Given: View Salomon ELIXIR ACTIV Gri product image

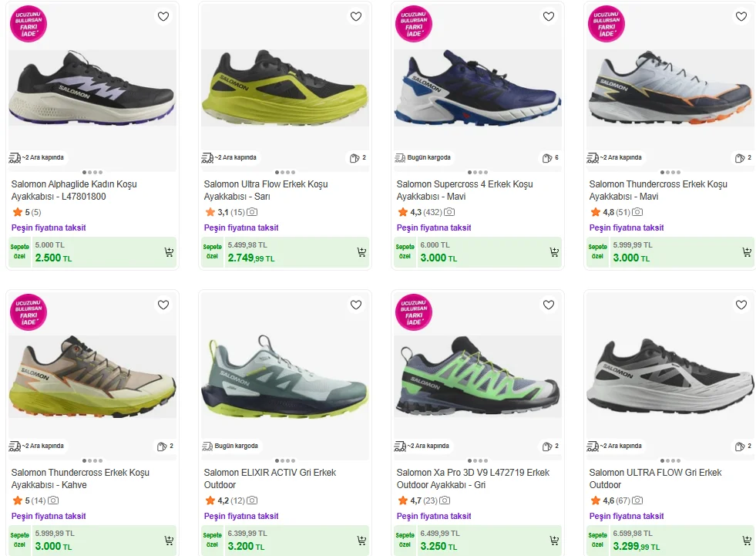Looking at the screenshot, I should tap(285, 378).
